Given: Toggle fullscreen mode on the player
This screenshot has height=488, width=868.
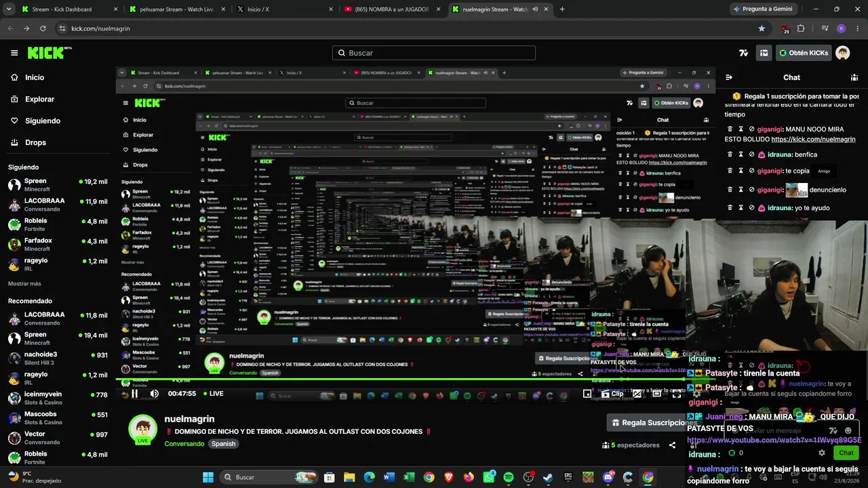Looking at the screenshot, I should pos(677,394).
